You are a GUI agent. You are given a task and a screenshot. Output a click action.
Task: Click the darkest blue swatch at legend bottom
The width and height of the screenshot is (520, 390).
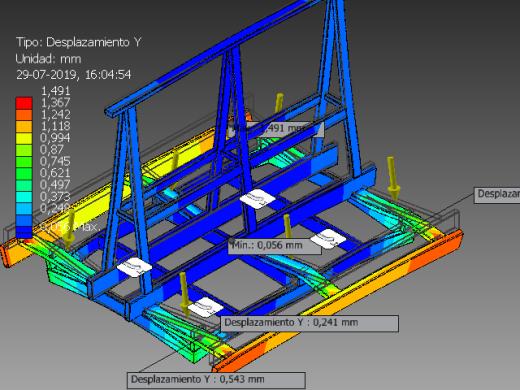(x=24, y=232)
